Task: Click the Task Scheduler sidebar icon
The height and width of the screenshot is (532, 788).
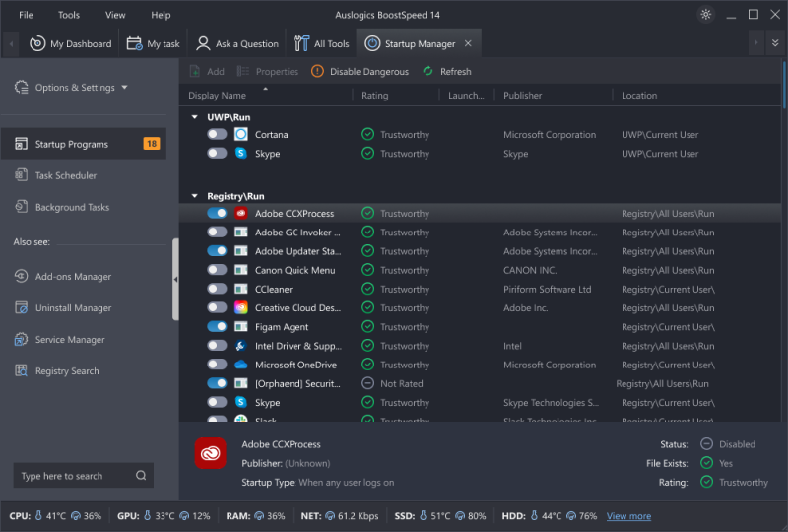Action: click(21, 175)
